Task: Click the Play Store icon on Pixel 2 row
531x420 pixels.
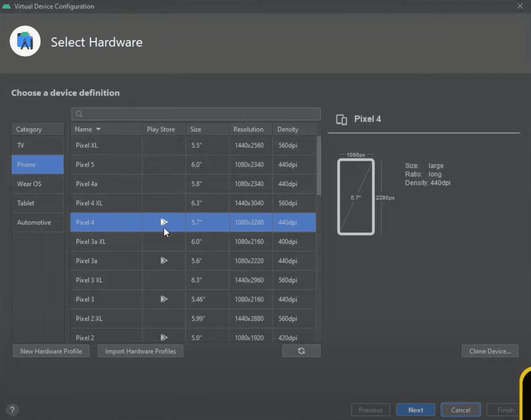Action: pos(164,337)
